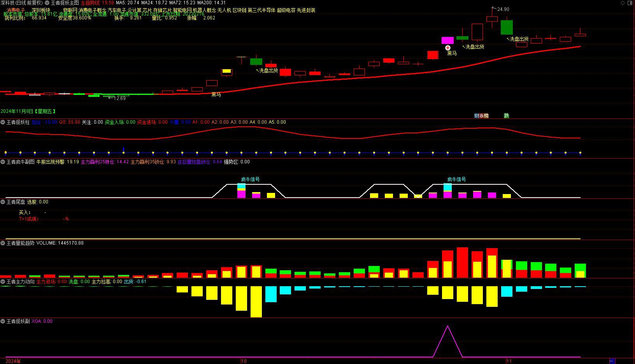Image resolution: width=635 pixels, height=364 pixels.
Task: Click the tallest red volume bar
Action: 462,262
